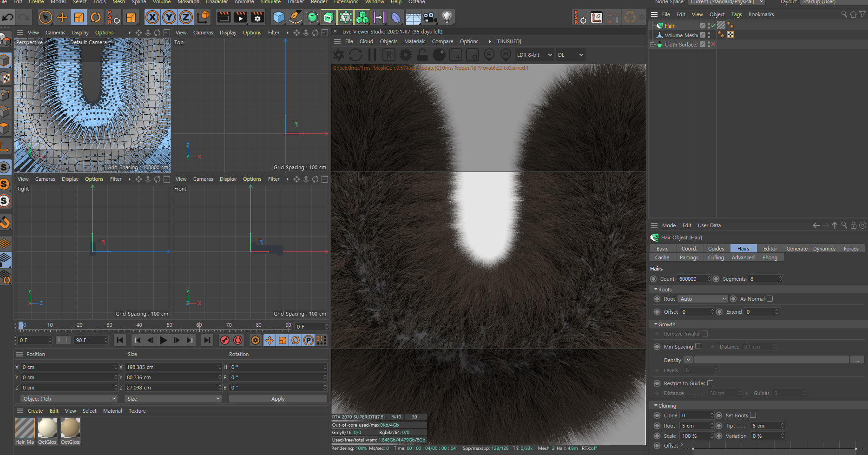Viewport: 868px width, 455px height.
Task: Click the Apply button
Action: click(x=278, y=399)
